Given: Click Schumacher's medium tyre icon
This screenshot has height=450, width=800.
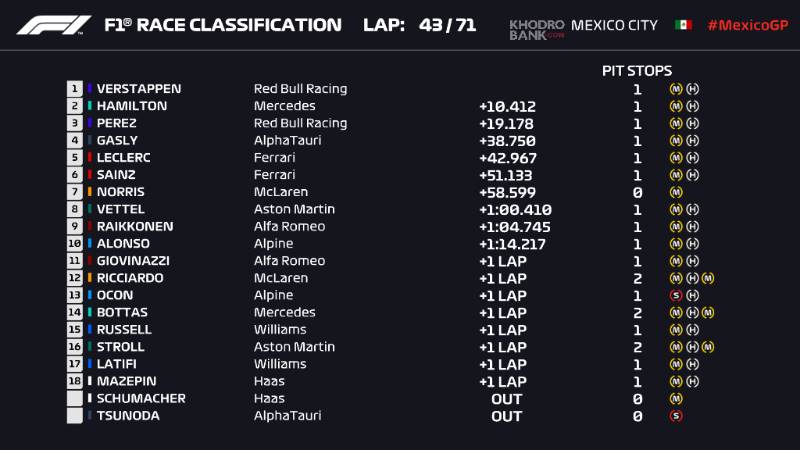Looking at the screenshot, I should click(x=676, y=398).
